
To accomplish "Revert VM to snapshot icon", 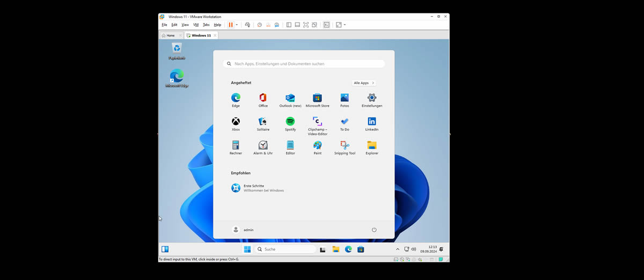I will click(268, 25).
